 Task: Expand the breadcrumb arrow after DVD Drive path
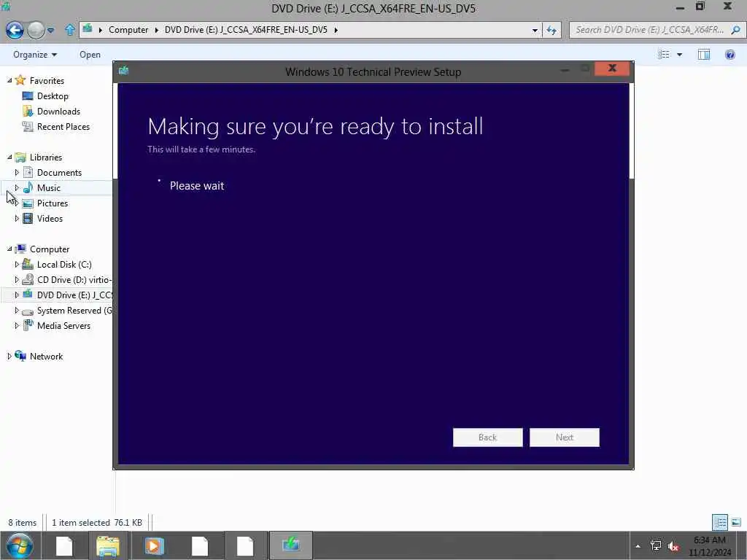point(336,30)
